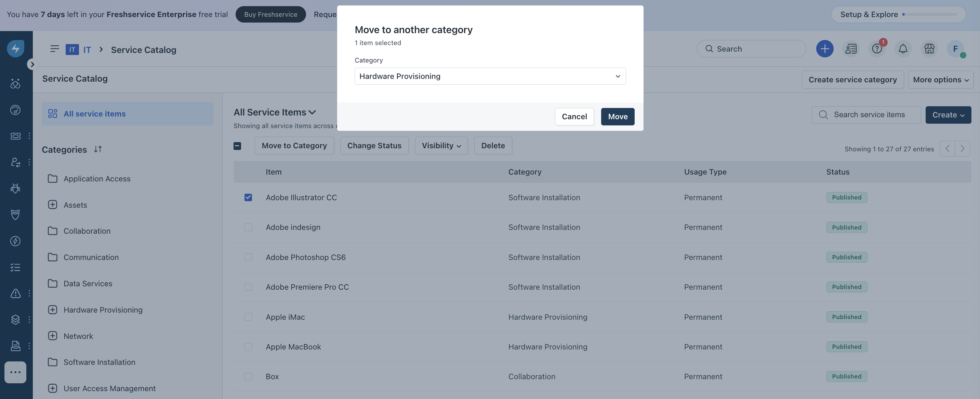980x399 pixels.
Task: Click the Move button in the dialog
Action: coord(617,116)
